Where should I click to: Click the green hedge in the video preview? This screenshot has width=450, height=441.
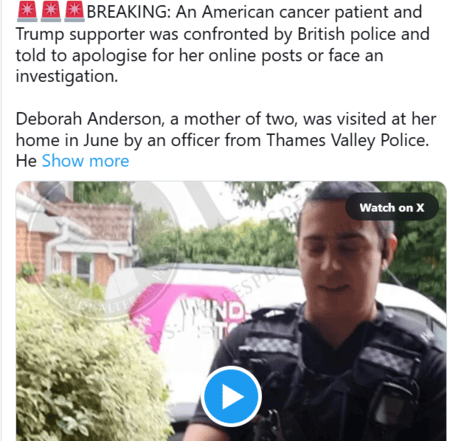[87, 367]
